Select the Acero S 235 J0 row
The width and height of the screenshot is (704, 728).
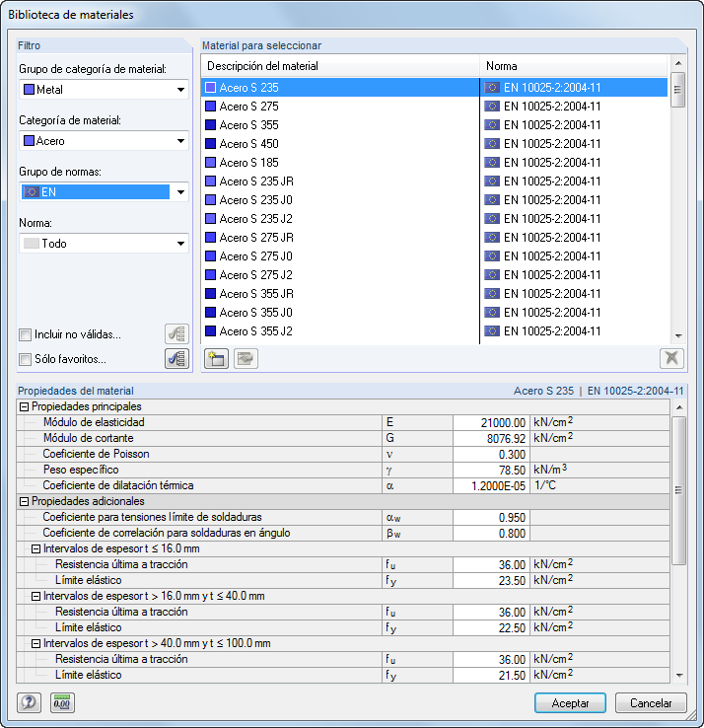click(x=435, y=199)
